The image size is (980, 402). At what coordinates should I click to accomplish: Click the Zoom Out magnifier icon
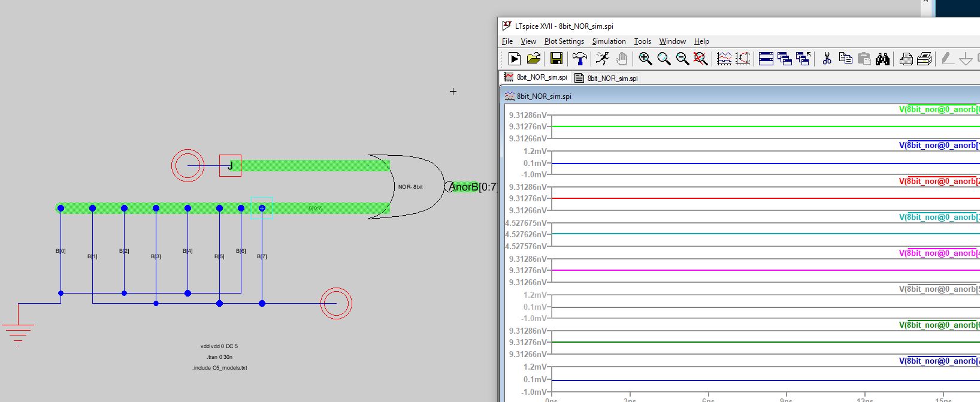[x=682, y=59]
